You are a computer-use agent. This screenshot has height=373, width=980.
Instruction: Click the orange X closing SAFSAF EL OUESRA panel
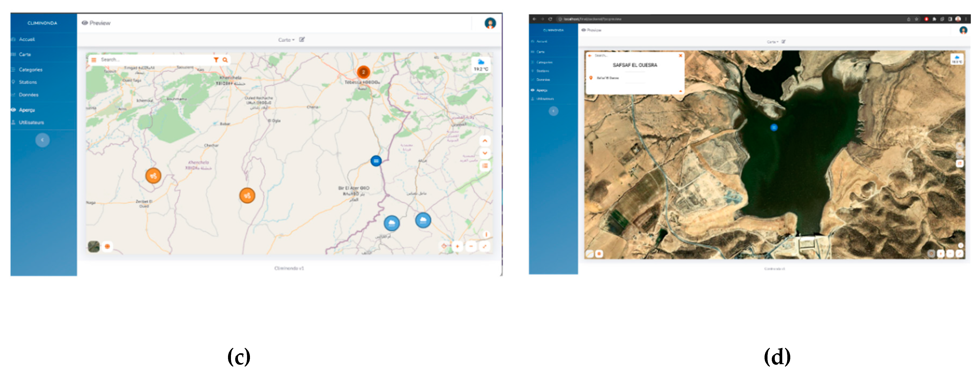[x=681, y=56]
